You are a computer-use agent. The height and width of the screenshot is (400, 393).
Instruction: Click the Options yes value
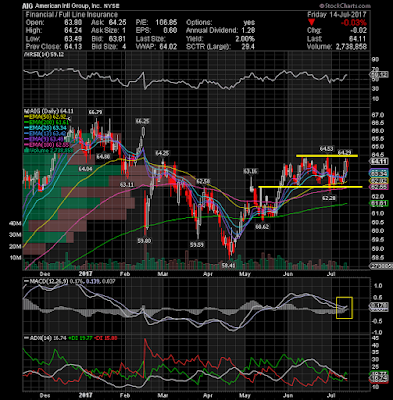249,23
